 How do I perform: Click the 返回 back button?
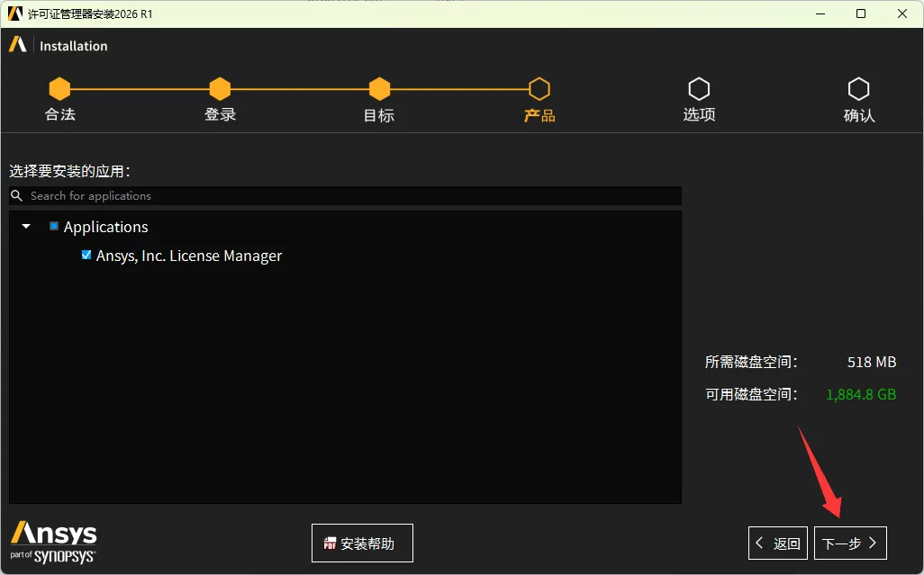pos(778,543)
